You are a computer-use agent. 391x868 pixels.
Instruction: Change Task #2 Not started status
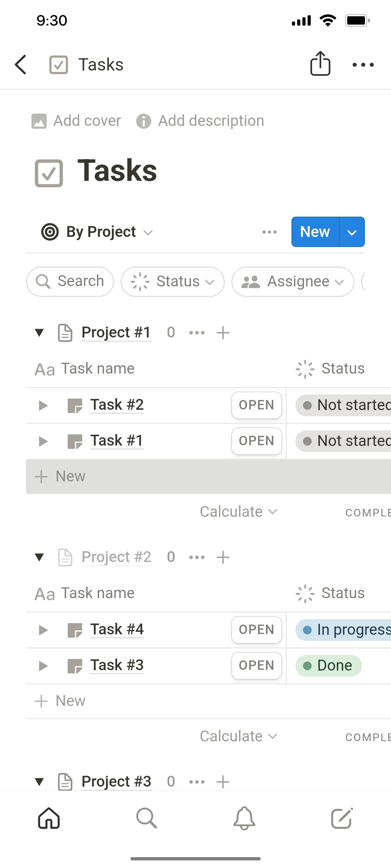point(343,405)
